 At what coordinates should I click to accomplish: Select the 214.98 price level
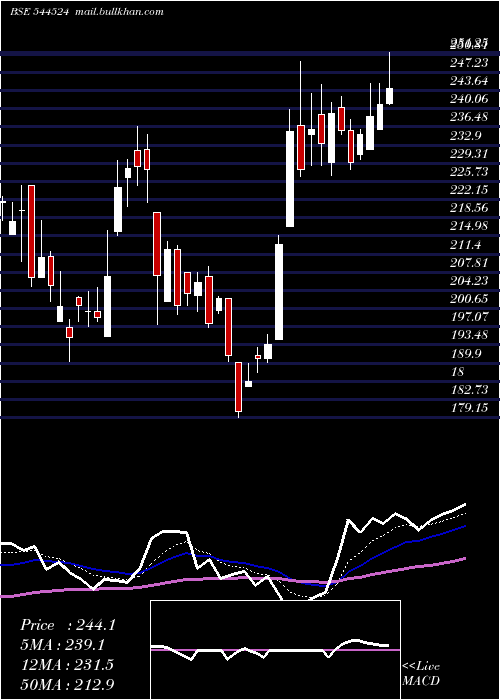pyautogui.click(x=469, y=226)
